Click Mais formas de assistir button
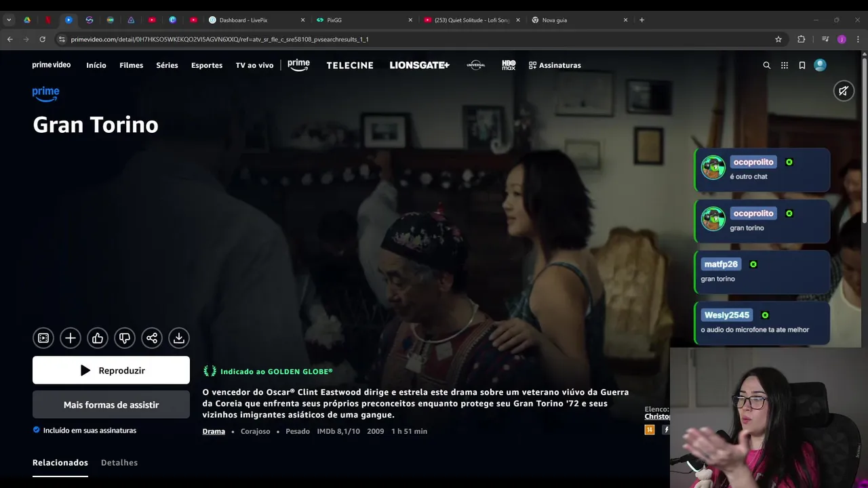Image resolution: width=868 pixels, height=488 pixels. (x=111, y=405)
